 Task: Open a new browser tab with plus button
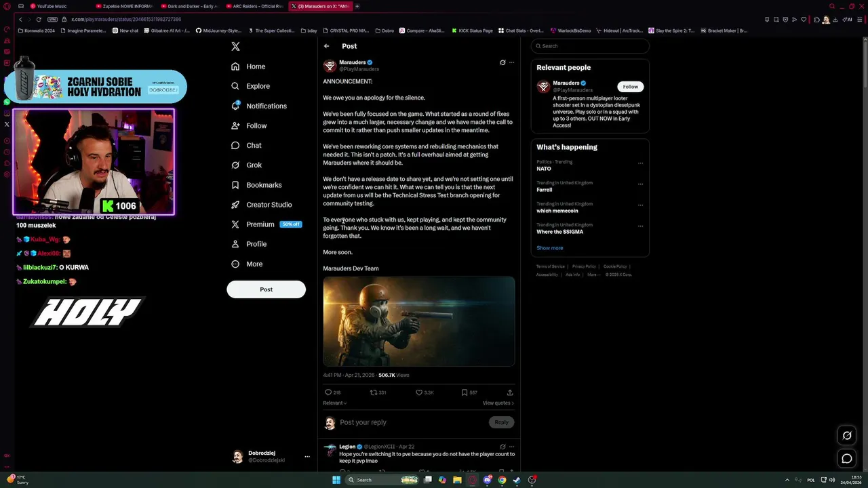(x=357, y=6)
